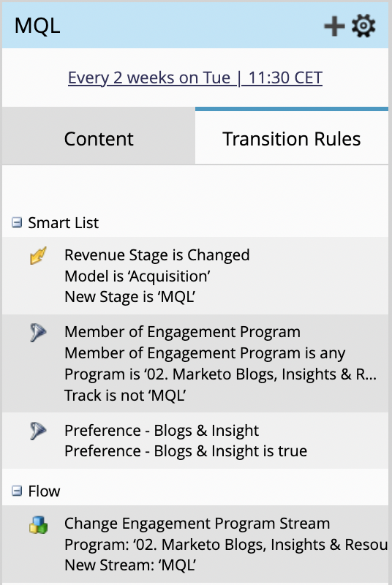Screen dimensions: 392x585
Task: Click the Smart List section label
Action: click(63, 223)
